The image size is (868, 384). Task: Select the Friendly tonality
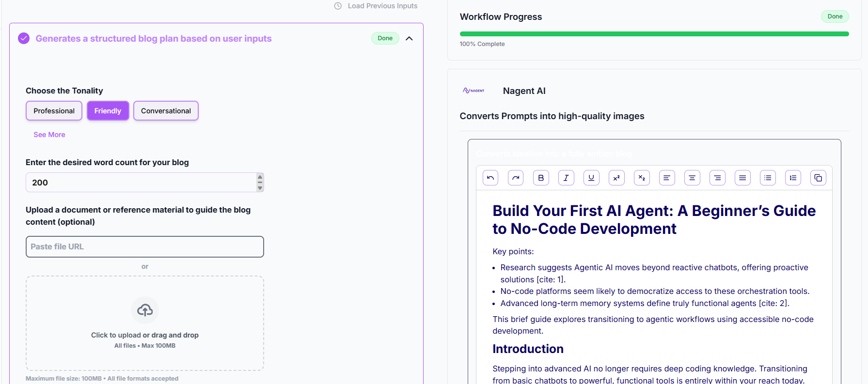[x=108, y=111]
